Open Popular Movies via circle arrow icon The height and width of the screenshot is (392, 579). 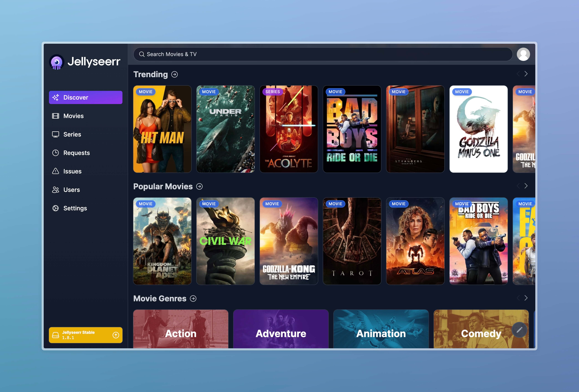click(x=199, y=186)
